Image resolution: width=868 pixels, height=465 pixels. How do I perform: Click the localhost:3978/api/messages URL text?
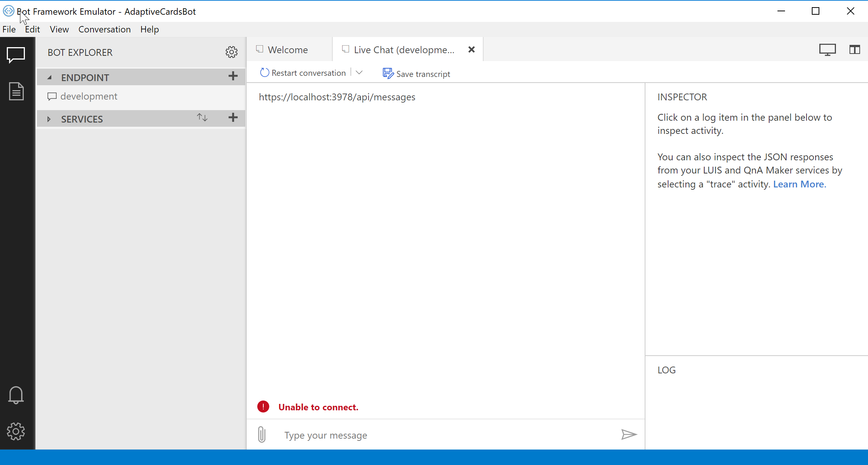click(337, 97)
